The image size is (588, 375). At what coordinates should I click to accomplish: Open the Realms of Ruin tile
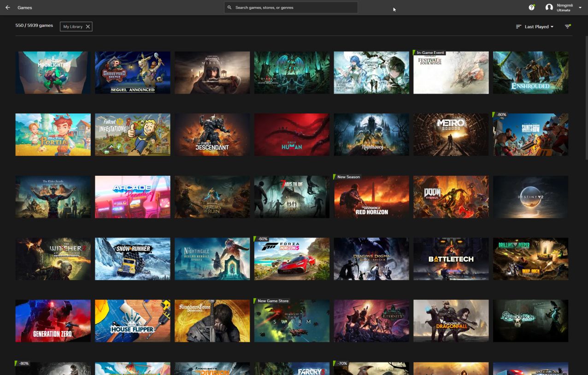tap(212, 197)
